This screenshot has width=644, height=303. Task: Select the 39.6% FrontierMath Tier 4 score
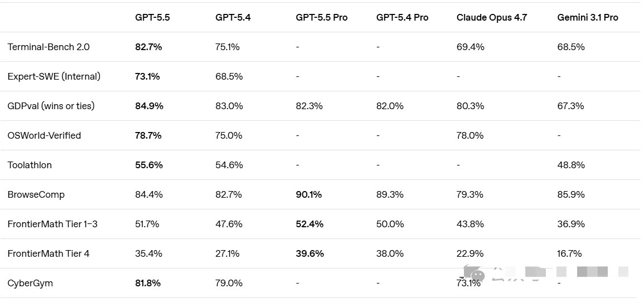[309, 254]
